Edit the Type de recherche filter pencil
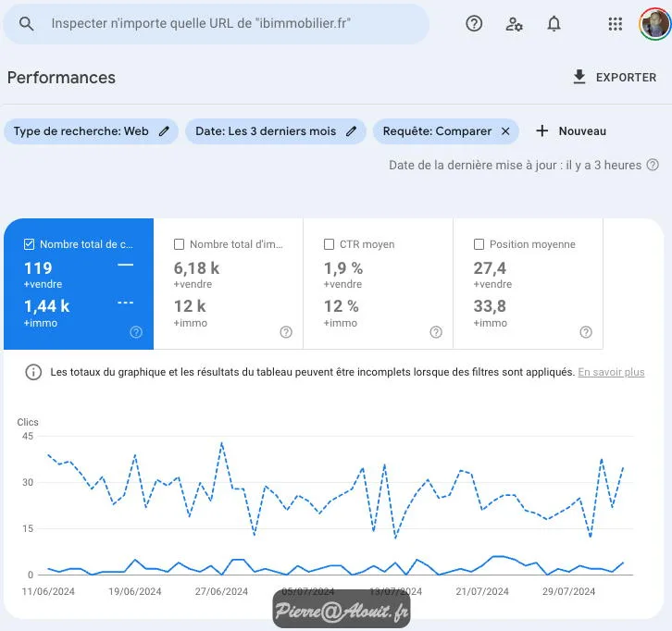This screenshot has height=631, width=672. (164, 131)
